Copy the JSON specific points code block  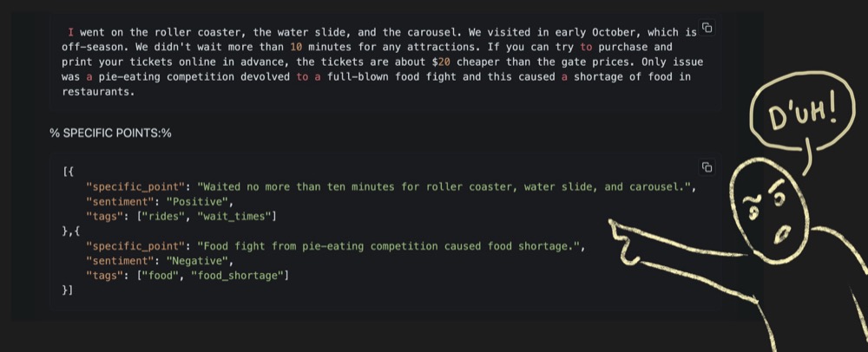[707, 166]
